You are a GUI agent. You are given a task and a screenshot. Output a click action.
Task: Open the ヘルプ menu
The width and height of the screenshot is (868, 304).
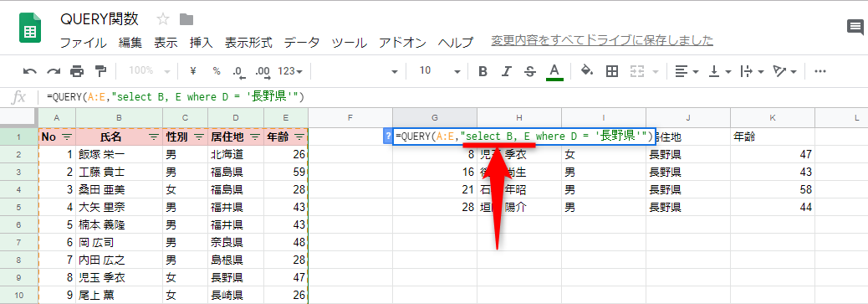pyautogui.click(x=456, y=42)
